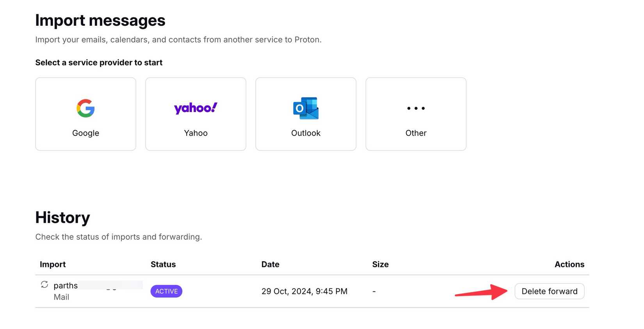Click the Size column header
The width and height of the screenshot is (644, 329).
(380, 264)
